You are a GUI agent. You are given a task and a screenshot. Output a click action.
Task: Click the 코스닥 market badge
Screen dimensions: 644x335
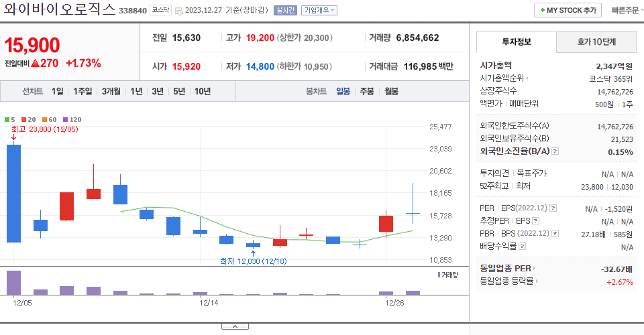160,10
